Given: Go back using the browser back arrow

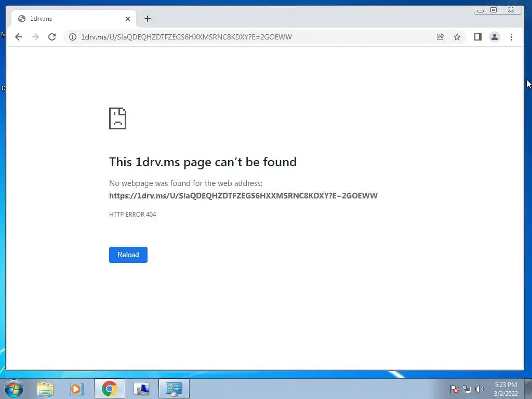Looking at the screenshot, I should 19,37.
